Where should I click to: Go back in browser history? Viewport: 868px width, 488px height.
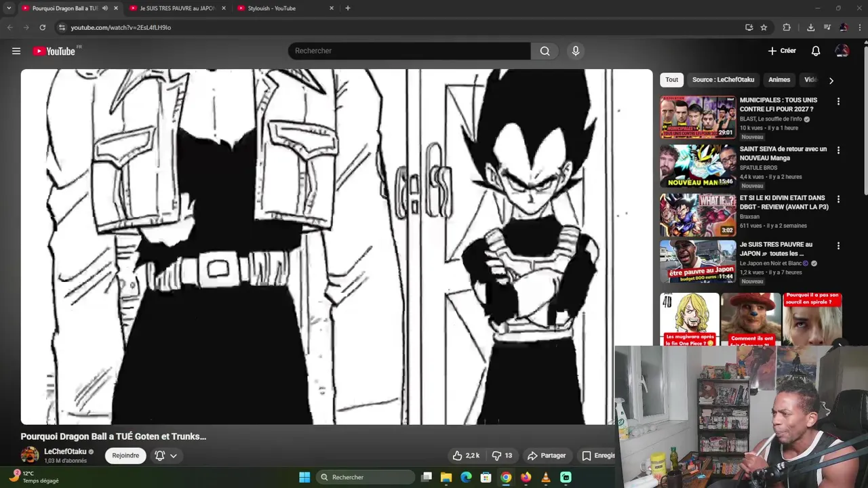[9, 27]
